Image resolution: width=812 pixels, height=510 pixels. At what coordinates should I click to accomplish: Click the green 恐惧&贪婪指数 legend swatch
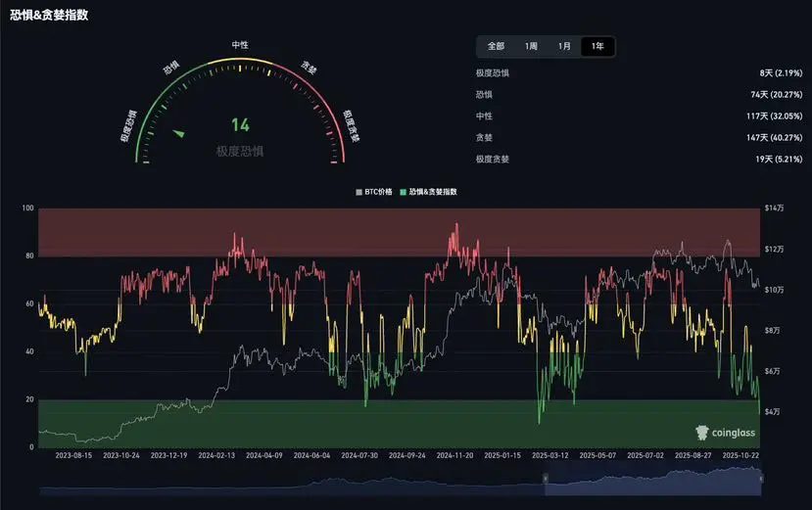point(403,192)
